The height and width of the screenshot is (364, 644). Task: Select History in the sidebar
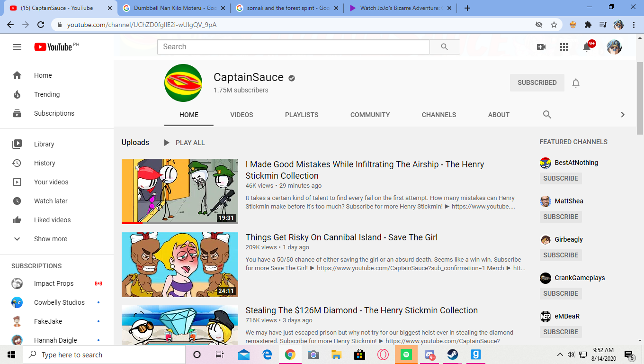pos(44,163)
